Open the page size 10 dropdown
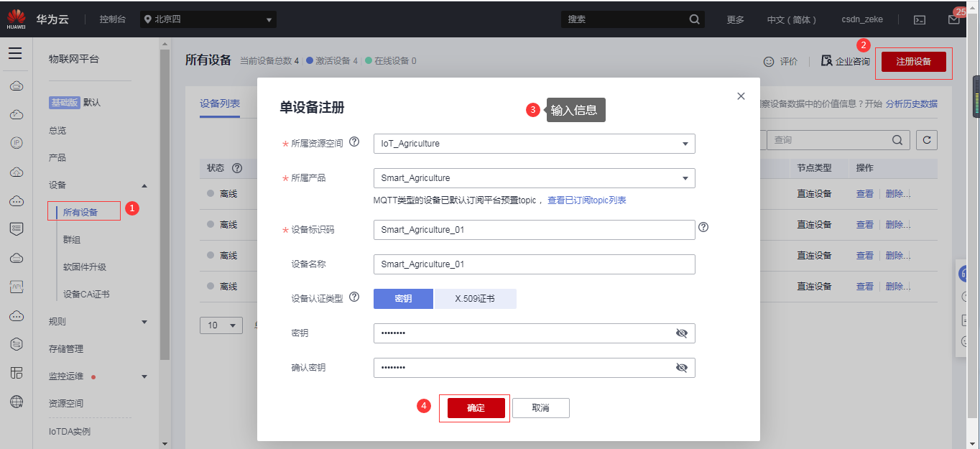The image size is (980, 449). click(x=221, y=325)
